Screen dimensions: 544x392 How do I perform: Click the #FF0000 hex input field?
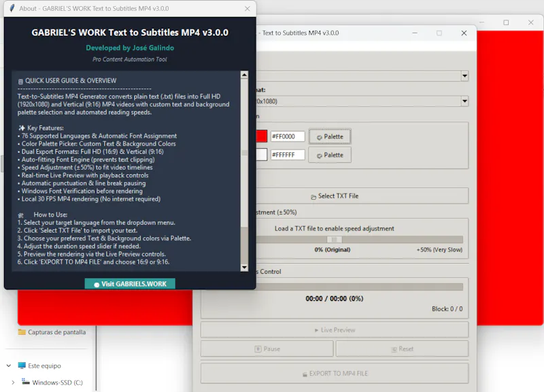click(x=288, y=136)
